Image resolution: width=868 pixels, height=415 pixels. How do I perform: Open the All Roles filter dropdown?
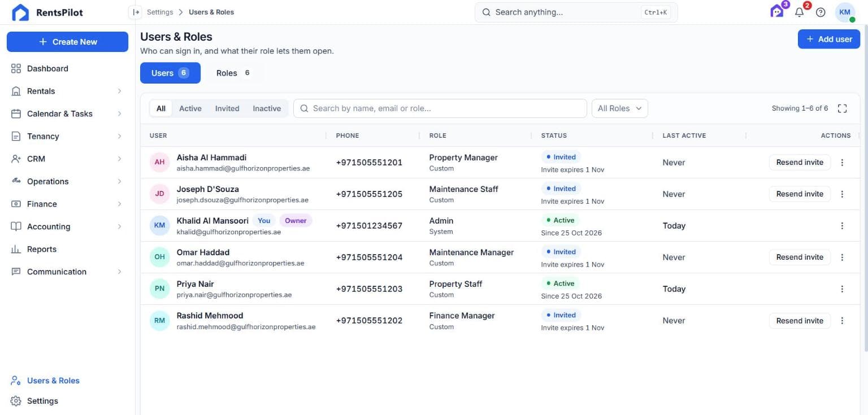(619, 108)
